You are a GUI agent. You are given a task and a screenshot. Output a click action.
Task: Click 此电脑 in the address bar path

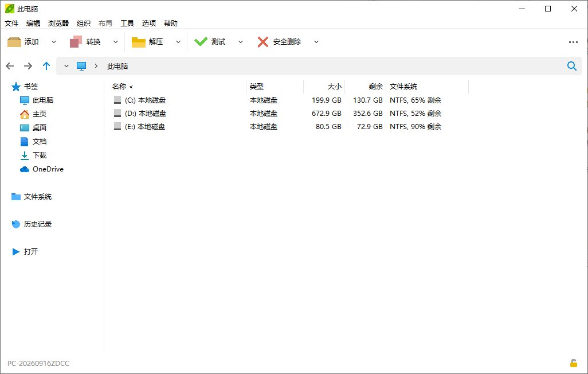click(117, 66)
